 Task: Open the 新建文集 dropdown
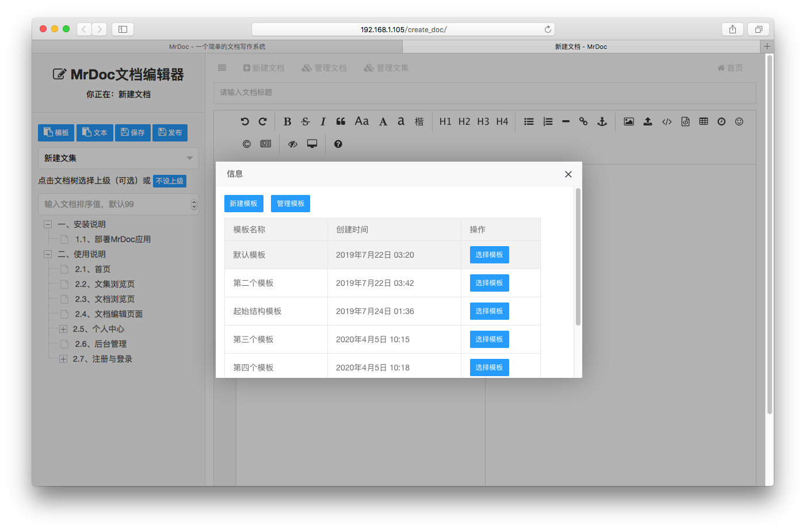[x=119, y=158]
